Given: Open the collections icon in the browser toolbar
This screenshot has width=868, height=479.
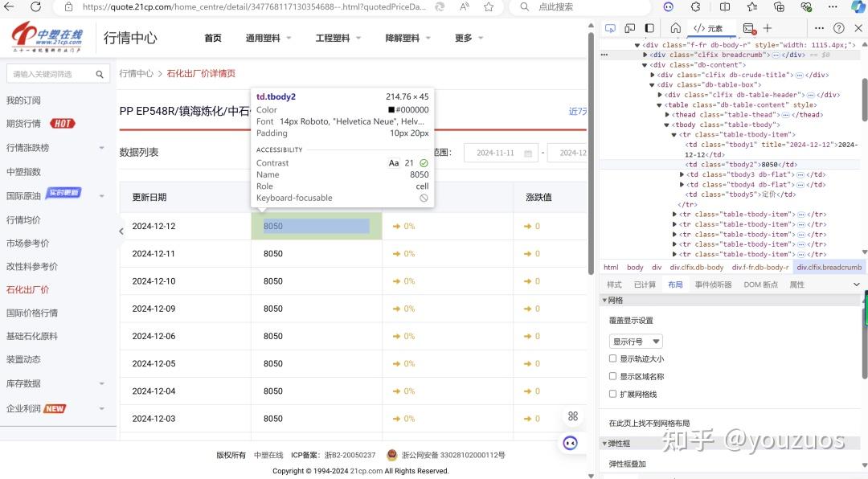Looking at the screenshot, I should (x=779, y=6).
